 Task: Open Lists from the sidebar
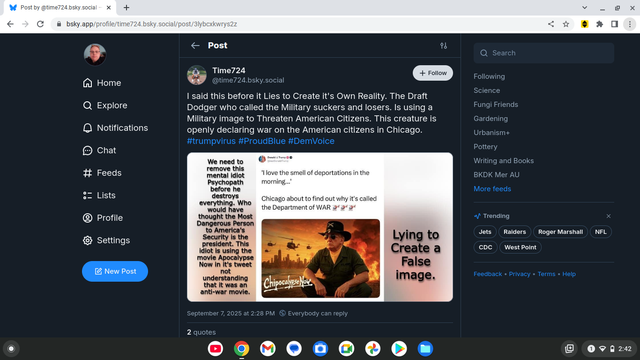99,195
